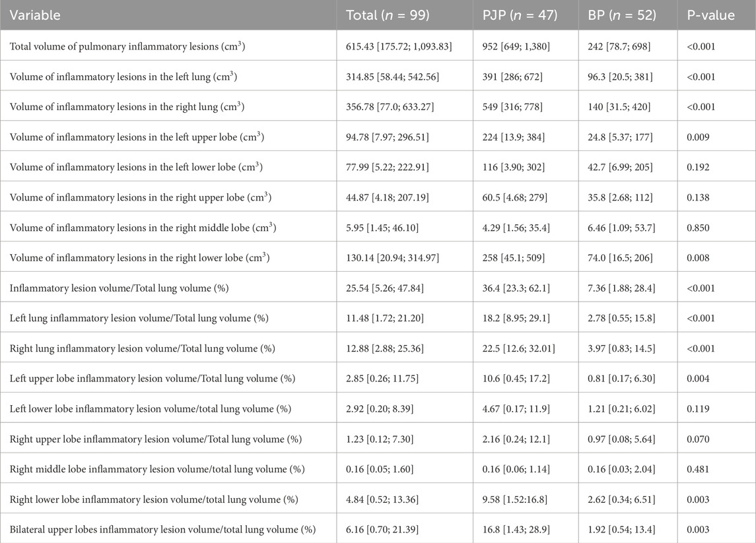Screen dimensions: 756x543
Task: Click the P-value 0.481 cell
Action: tap(699, 469)
